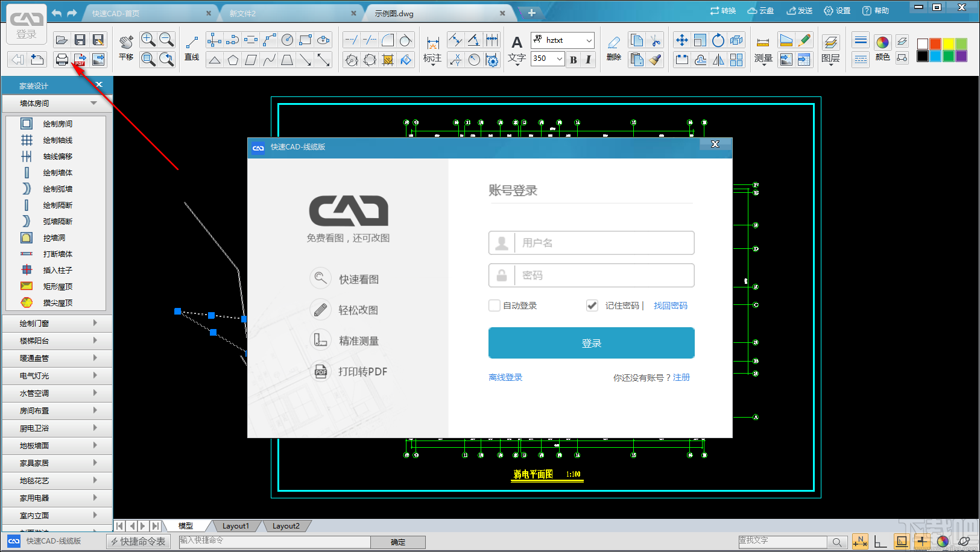Pick the purple color swatch

tap(961, 56)
